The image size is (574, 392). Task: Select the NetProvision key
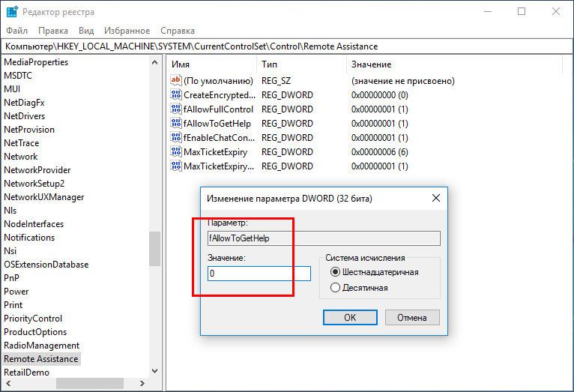point(29,130)
